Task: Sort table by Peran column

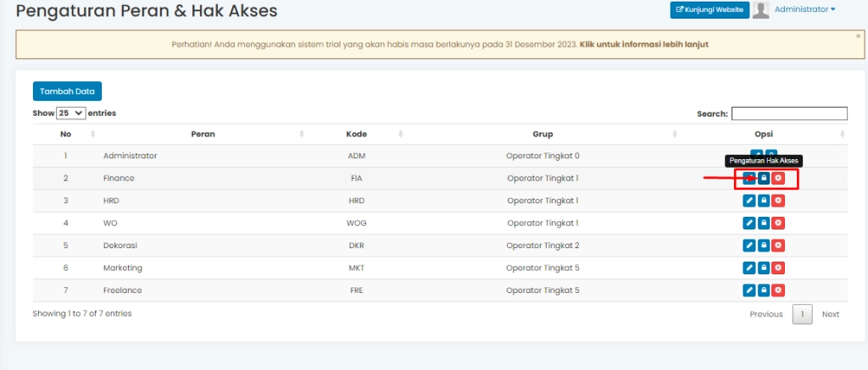Action: [x=203, y=134]
